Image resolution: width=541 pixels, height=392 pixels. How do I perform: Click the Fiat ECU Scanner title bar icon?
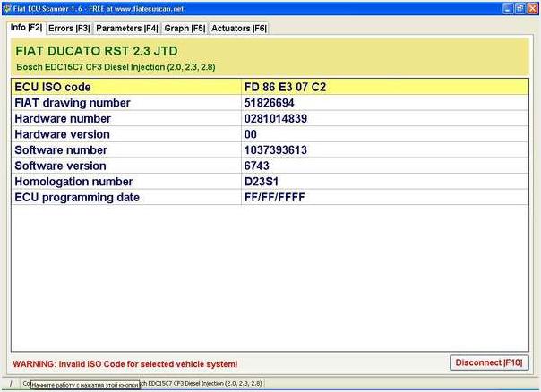(7, 8)
